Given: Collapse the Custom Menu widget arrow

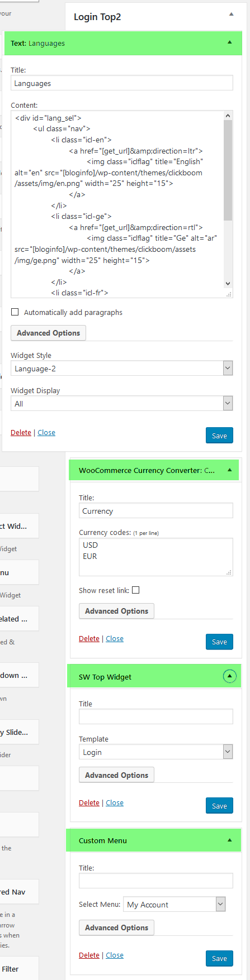Looking at the screenshot, I should pyautogui.click(x=229, y=840).
